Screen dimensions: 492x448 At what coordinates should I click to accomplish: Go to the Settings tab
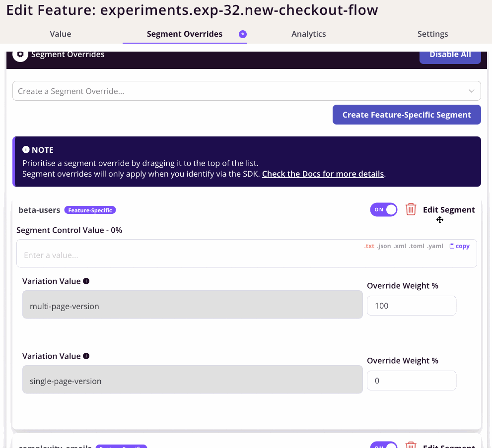(x=433, y=34)
